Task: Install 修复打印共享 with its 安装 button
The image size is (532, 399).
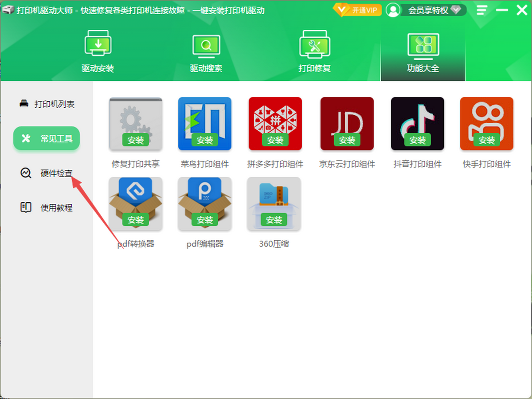Action: point(136,140)
